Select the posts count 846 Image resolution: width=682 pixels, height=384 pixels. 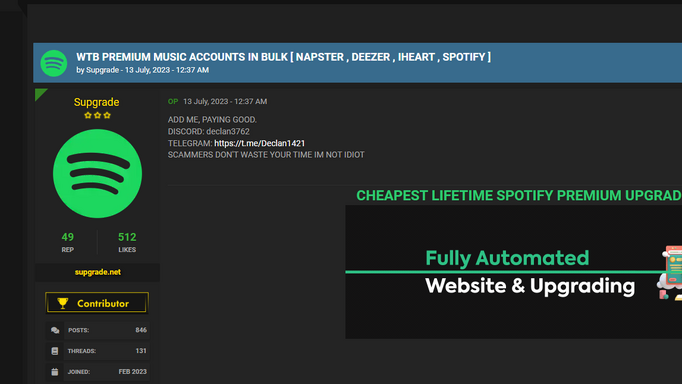click(141, 330)
